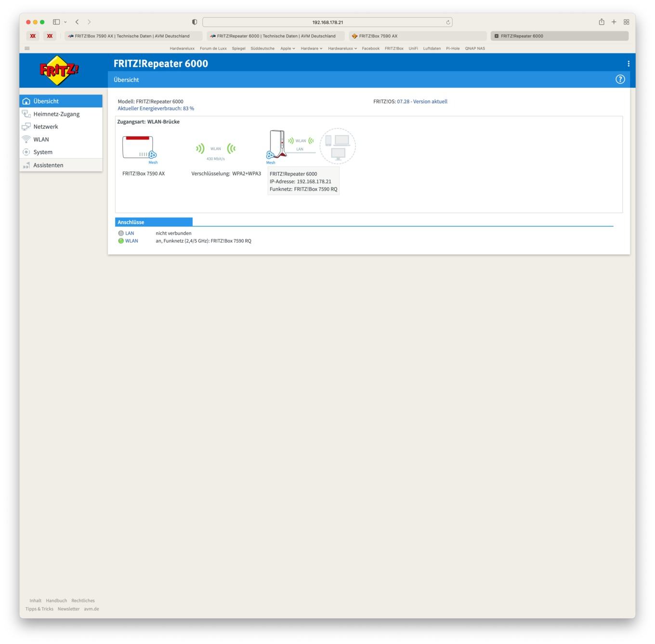Open the Forum de Luxx bookmark
The width and height of the screenshot is (655, 644).
pos(213,49)
